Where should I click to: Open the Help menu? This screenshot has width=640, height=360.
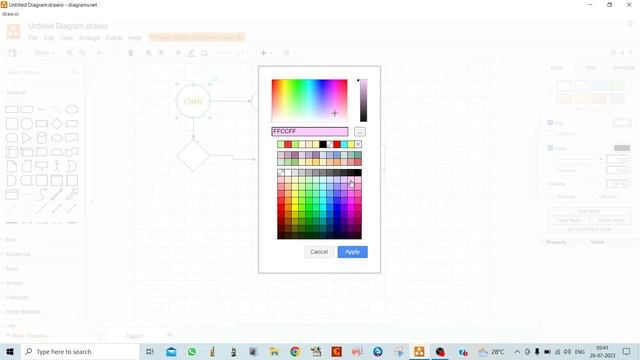click(x=135, y=38)
